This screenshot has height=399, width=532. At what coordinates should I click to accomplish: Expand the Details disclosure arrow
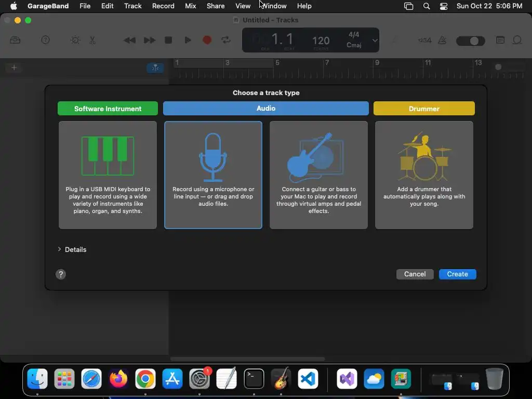point(59,249)
